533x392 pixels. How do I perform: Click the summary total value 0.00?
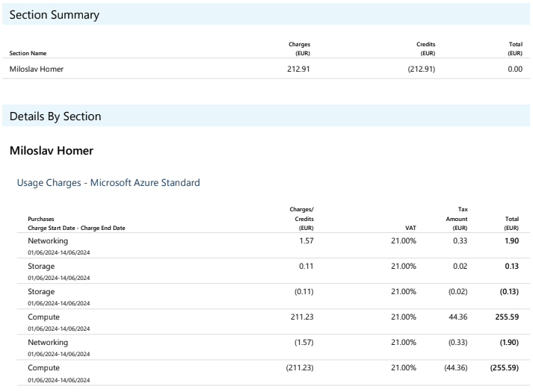[514, 69]
